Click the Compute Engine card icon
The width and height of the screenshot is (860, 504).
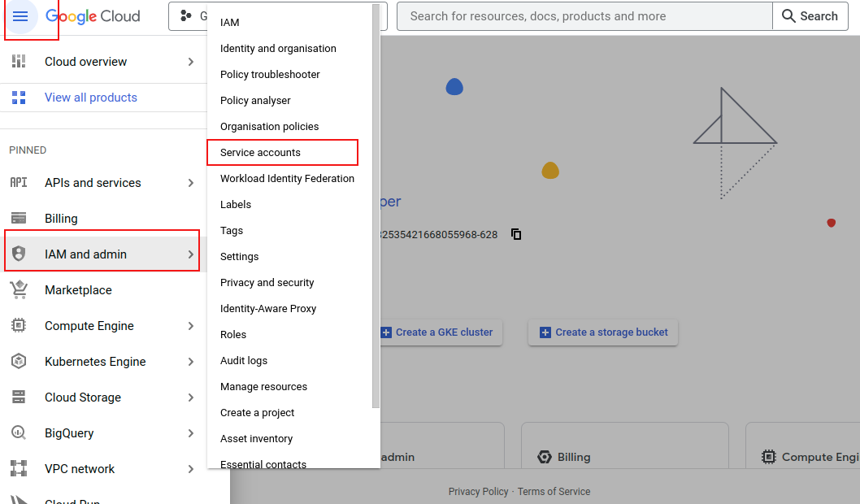(769, 457)
